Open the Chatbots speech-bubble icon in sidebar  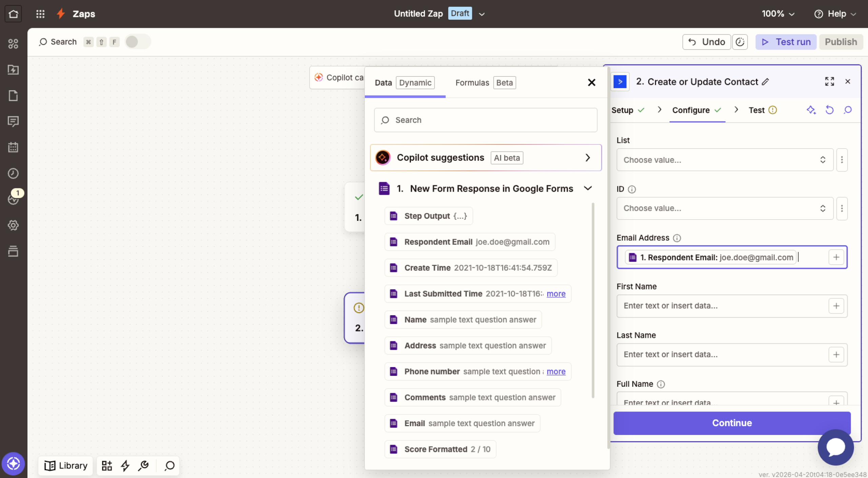click(x=14, y=121)
